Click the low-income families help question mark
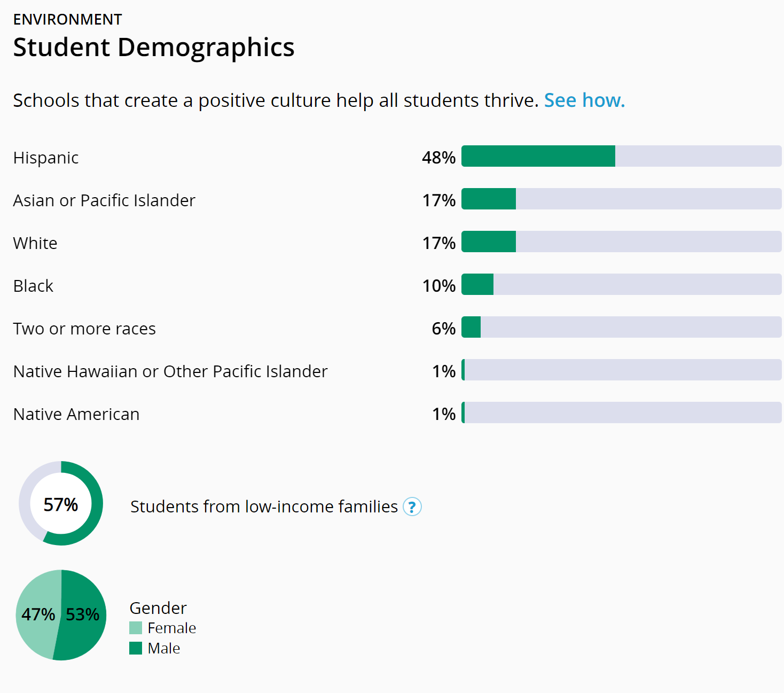 [412, 507]
